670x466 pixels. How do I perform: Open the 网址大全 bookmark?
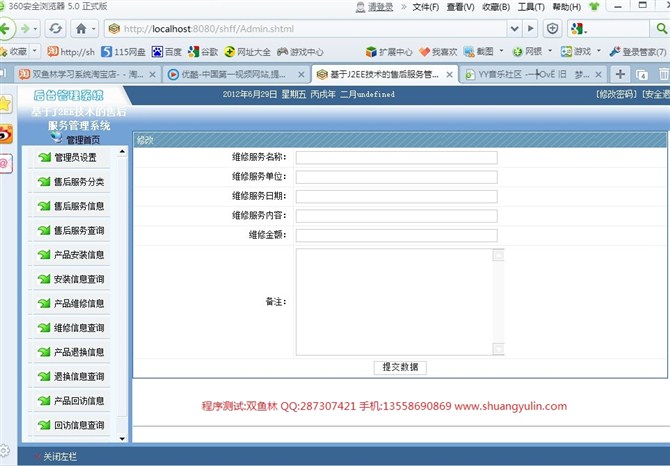coord(248,52)
